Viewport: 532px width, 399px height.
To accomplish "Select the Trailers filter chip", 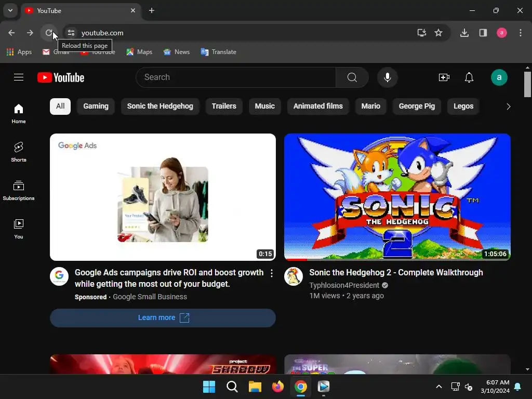I will [x=223, y=106].
